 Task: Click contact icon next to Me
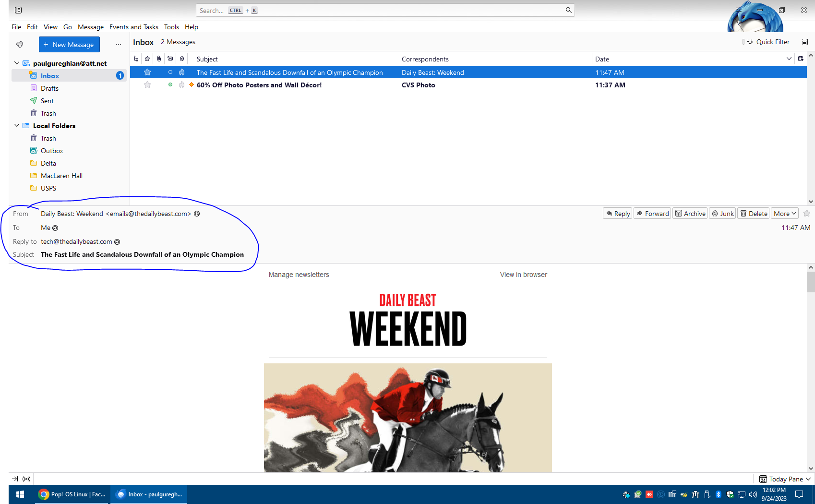click(55, 228)
